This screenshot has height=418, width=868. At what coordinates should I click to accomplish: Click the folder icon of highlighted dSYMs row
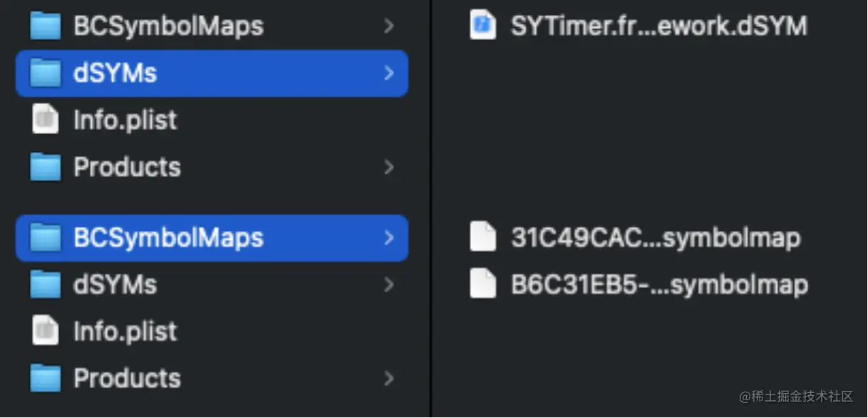coord(46,73)
